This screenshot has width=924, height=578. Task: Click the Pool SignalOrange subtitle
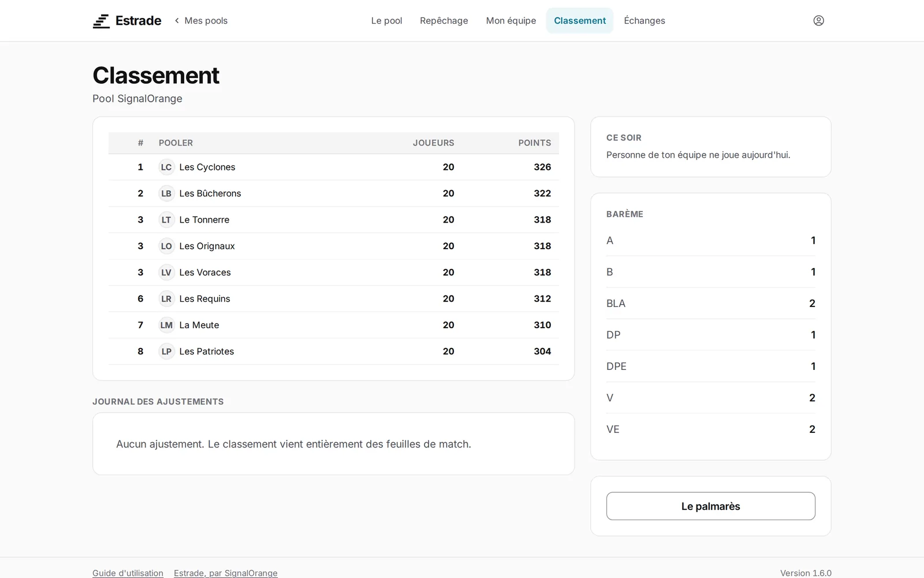tap(137, 99)
